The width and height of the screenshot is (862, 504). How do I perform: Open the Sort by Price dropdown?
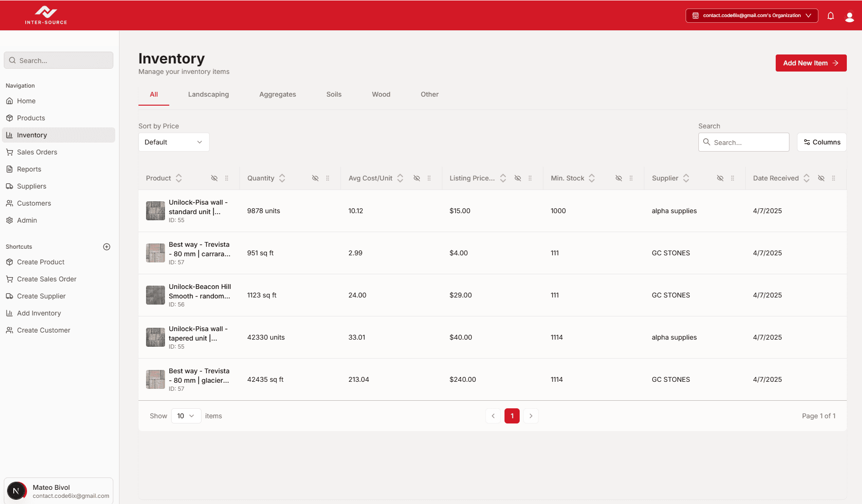coord(174,142)
